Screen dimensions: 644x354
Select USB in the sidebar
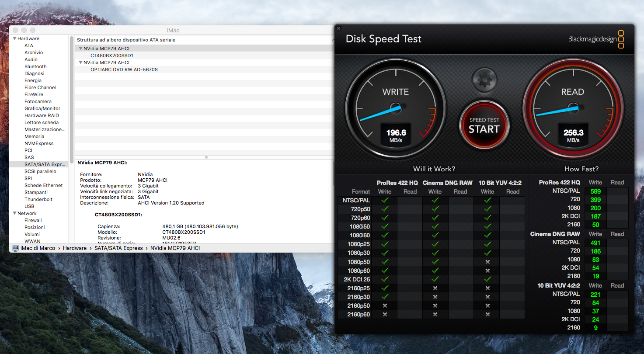[29, 206]
